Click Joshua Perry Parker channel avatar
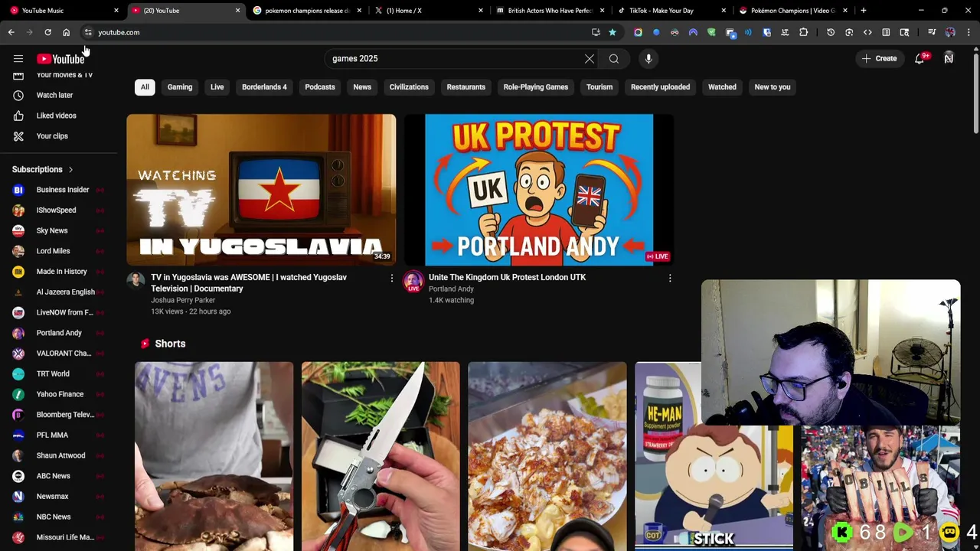980x551 pixels. (x=136, y=280)
